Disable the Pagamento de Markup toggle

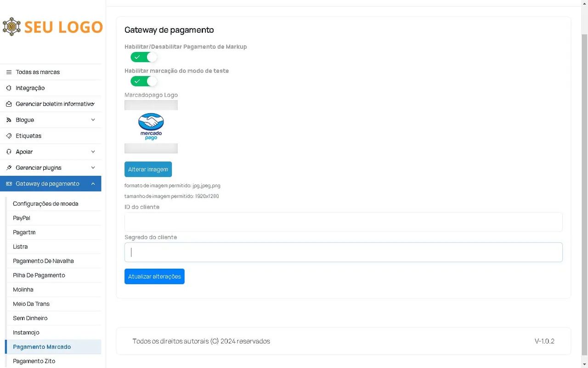point(143,57)
